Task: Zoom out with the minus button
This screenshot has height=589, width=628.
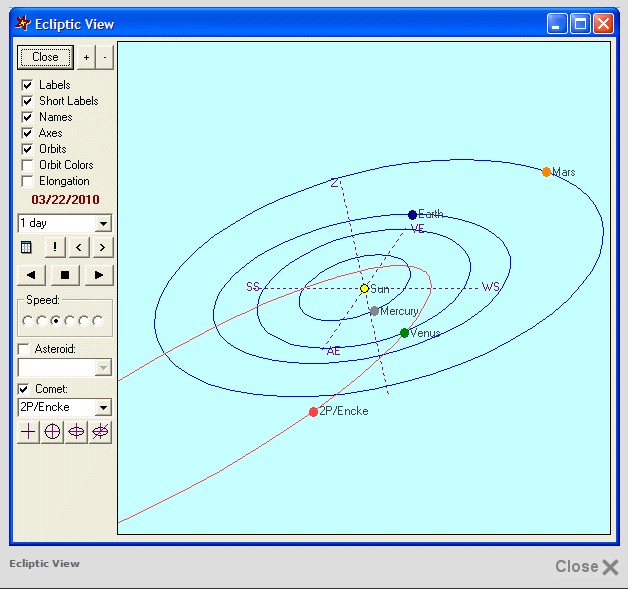Action: tap(105, 57)
